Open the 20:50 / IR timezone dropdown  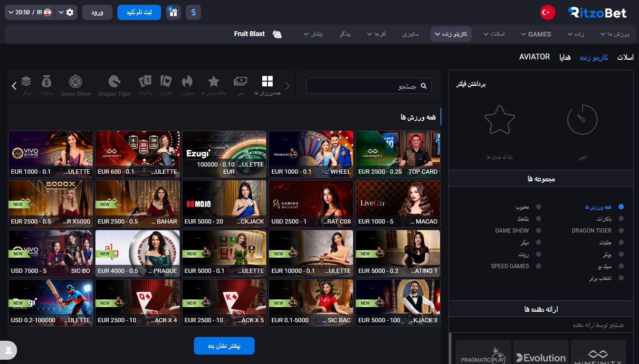pos(30,12)
